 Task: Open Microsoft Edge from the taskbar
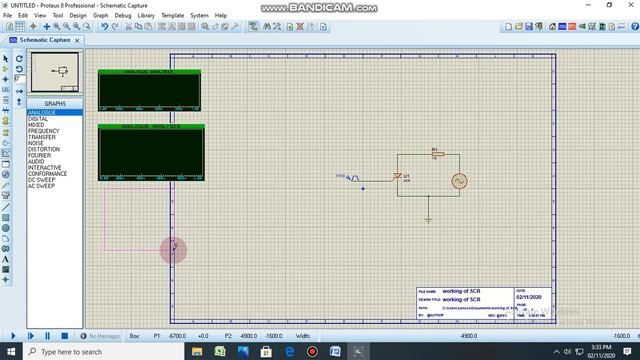(x=289, y=351)
